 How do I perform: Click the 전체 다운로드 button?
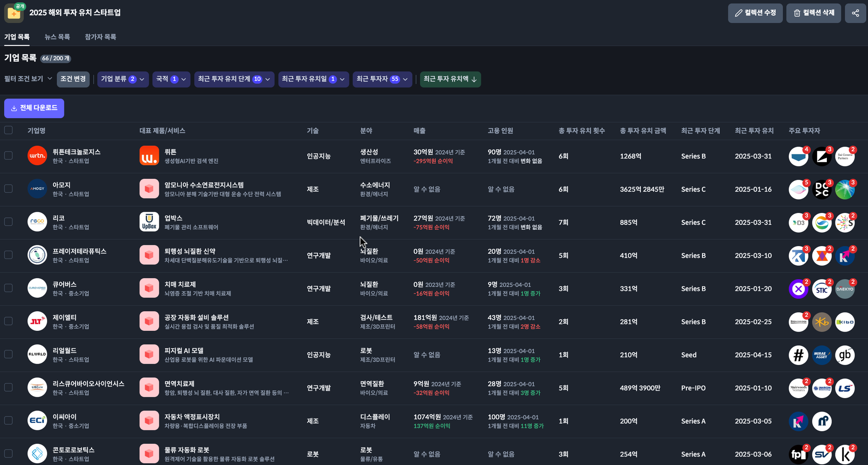(x=34, y=108)
